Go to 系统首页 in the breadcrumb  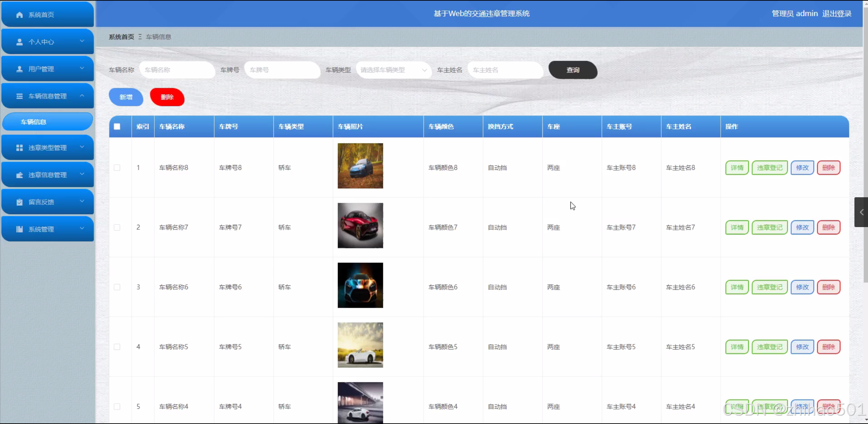pos(121,37)
